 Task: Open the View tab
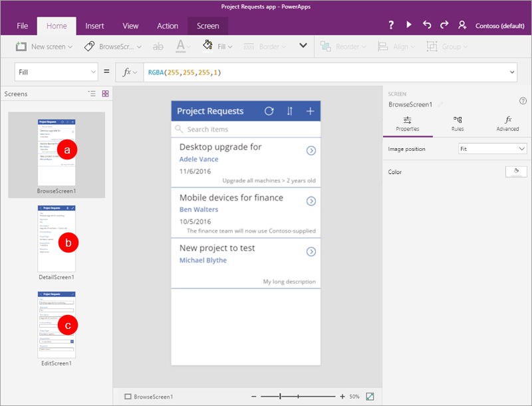130,26
